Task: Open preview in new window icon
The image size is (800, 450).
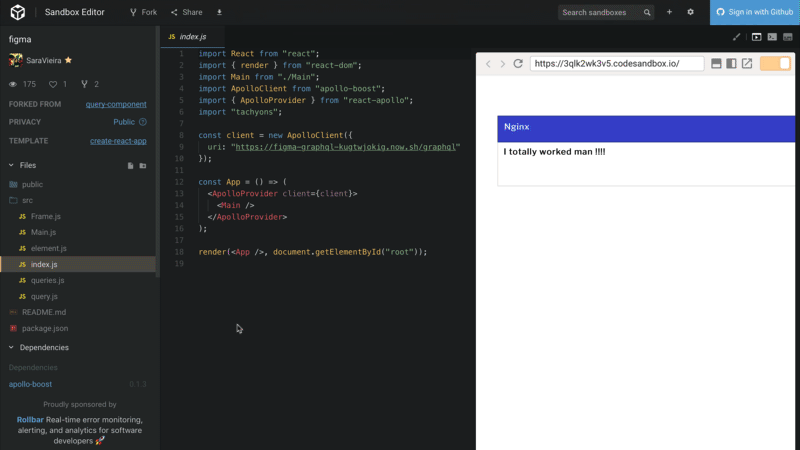Action: [747, 63]
